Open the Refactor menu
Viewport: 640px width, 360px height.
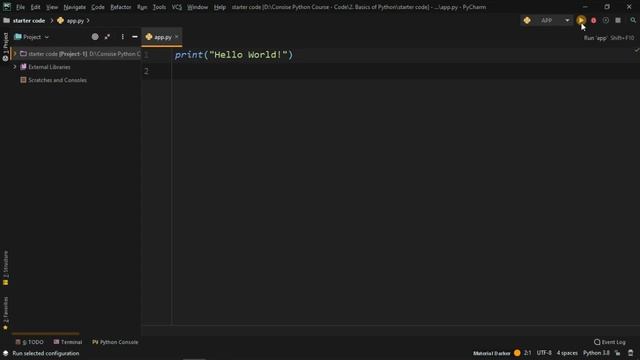(121, 7)
